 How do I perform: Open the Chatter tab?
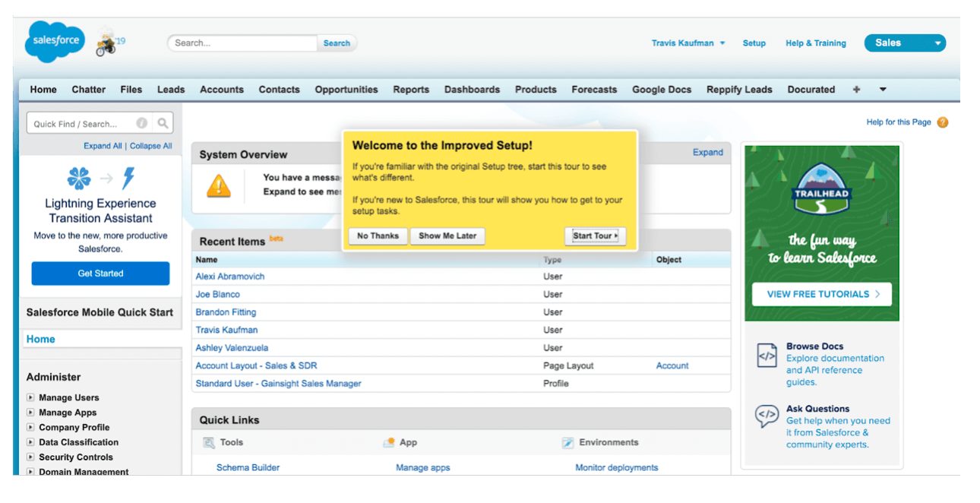[x=89, y=90]
